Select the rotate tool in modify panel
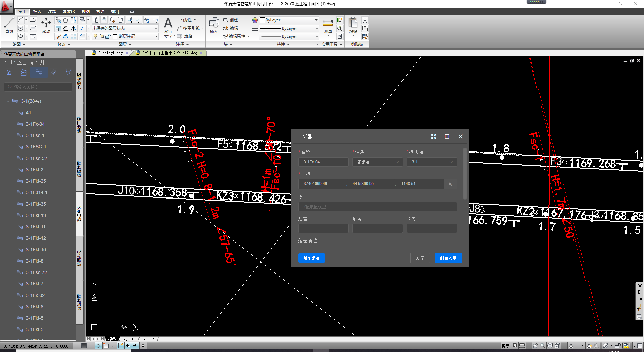 coord(66,20)
